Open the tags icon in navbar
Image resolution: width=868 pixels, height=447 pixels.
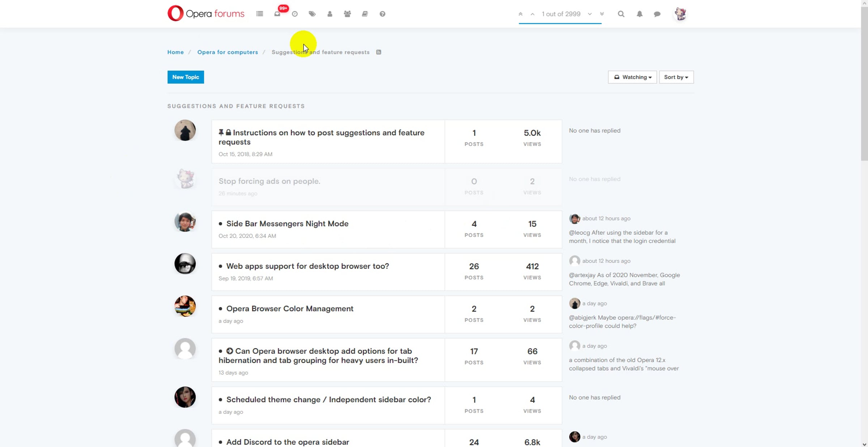pyautogui.click(x=312, y=14)
